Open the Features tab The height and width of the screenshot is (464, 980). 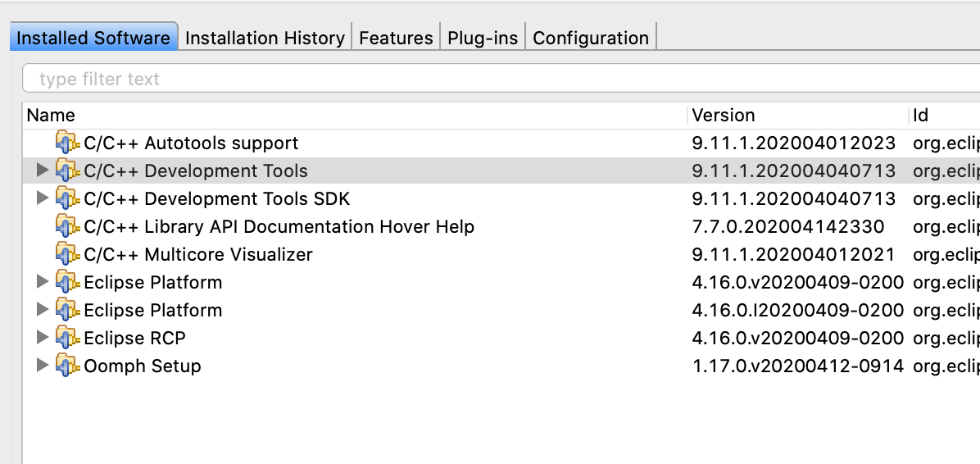pyautogui.click(x=396, y=38)
